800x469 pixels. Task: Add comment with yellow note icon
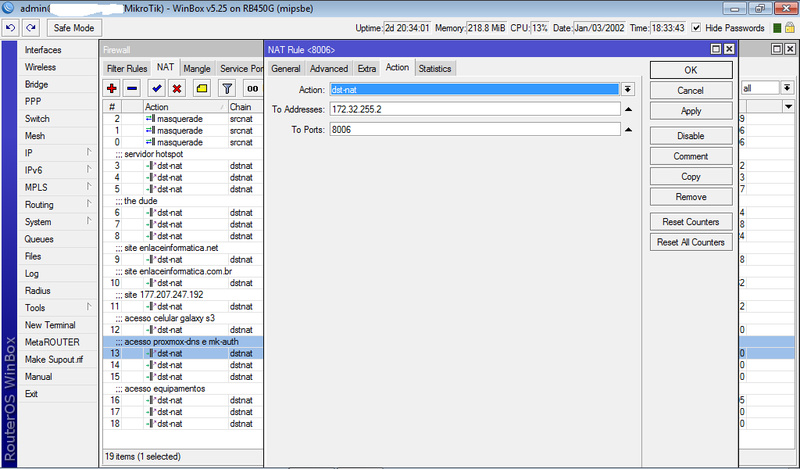pyautogui.click(x=202, y=88)
